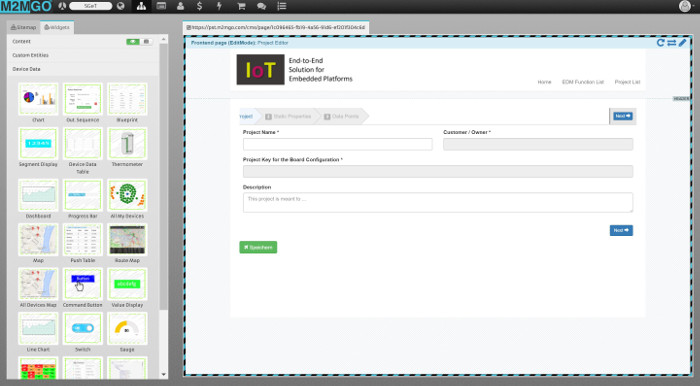Image resolution: width=700 pixels, height=386 pixels.
Task: Click the swap arrows icon in page header
Action: 671,42
